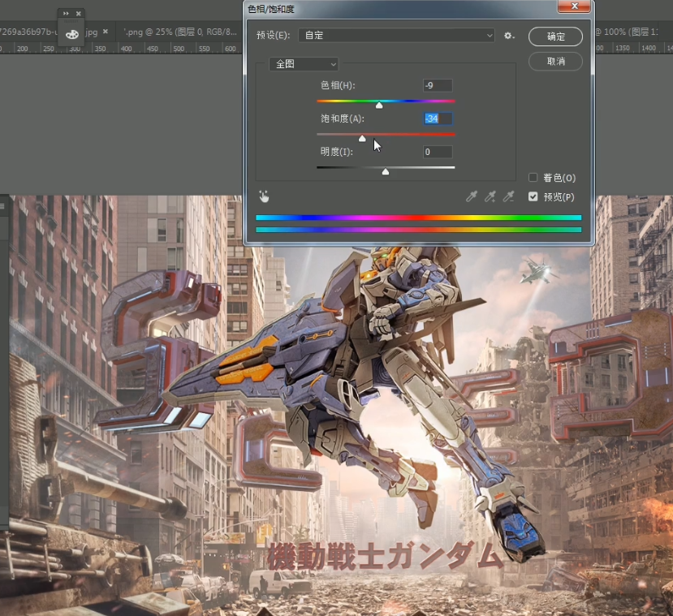Select the on-image adjustment hand tool

click(264, 196)
